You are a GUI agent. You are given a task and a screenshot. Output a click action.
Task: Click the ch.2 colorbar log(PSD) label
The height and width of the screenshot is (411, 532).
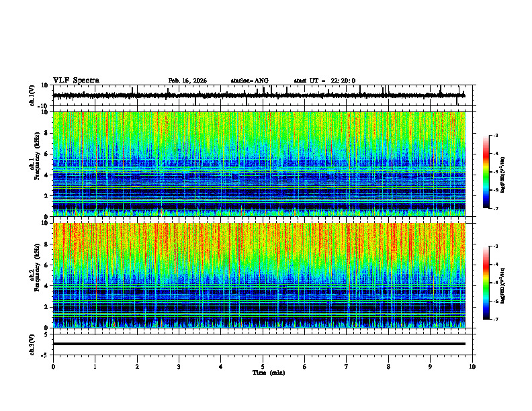pos(502,285)
